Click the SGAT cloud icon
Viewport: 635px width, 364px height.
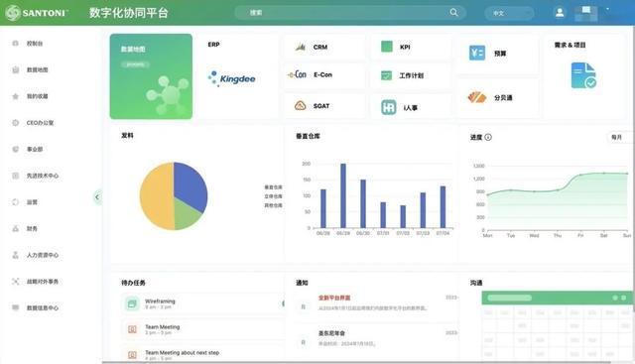(x=300, y=106)
